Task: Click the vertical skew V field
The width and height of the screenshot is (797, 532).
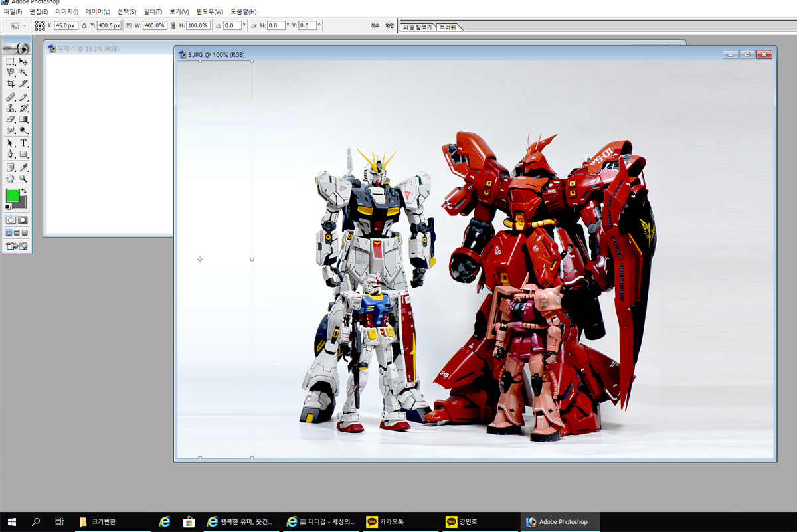Action: (308, 25)
